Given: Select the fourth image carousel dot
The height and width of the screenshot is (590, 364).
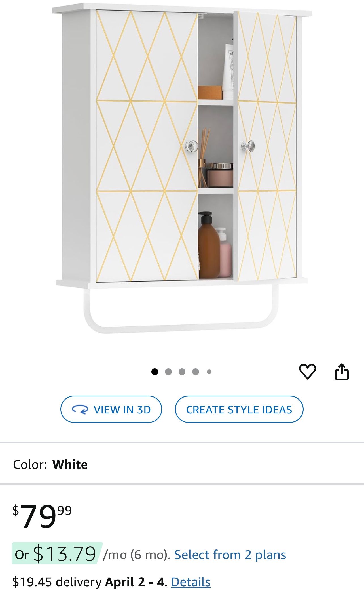Looking at the screenshot, I should 196,372.
